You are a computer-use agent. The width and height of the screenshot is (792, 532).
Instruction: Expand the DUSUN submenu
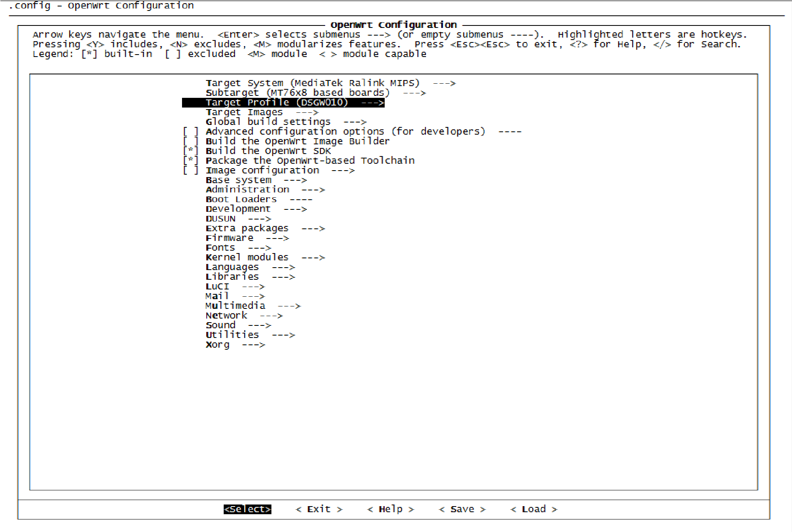(238, 219)
